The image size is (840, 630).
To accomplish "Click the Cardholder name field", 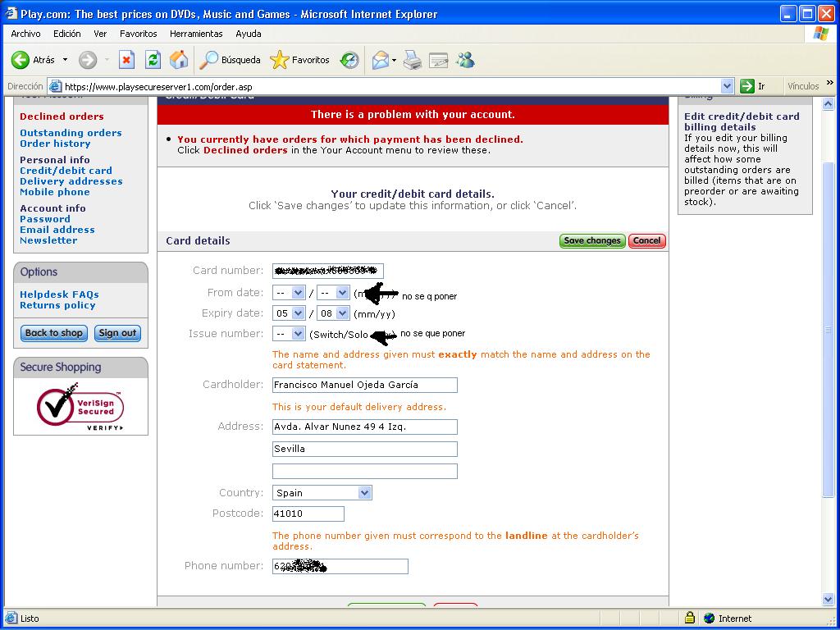I will point(365,386).
